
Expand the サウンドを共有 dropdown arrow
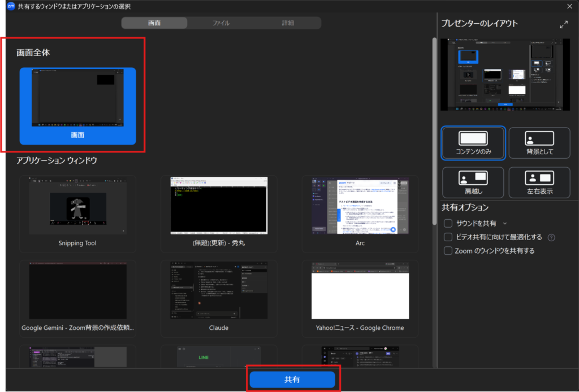tap(505, 224)
